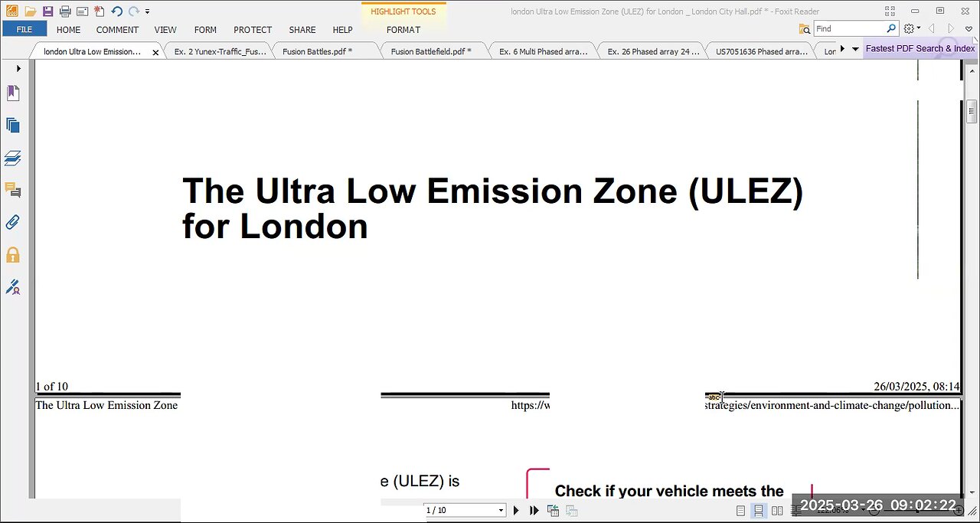This screenshot has width=980, height=523.
Task: Click the page URL text beginning with https
Action: 531,405
